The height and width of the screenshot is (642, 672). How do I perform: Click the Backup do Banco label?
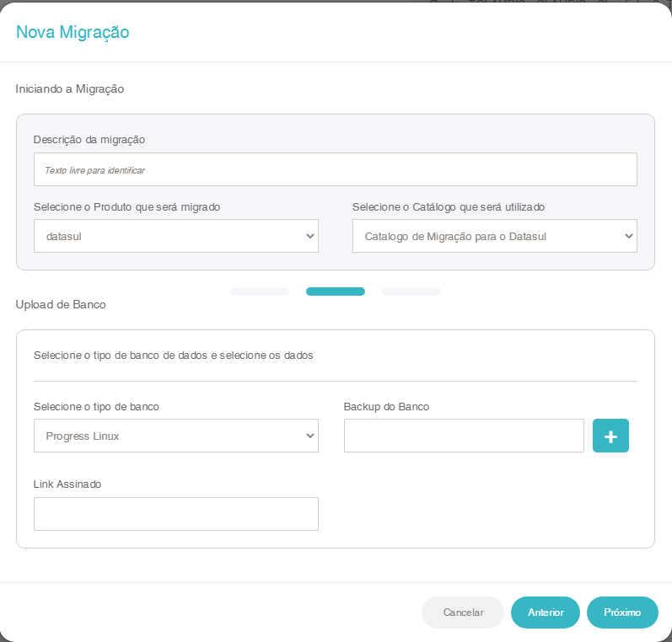click(386, 406)
